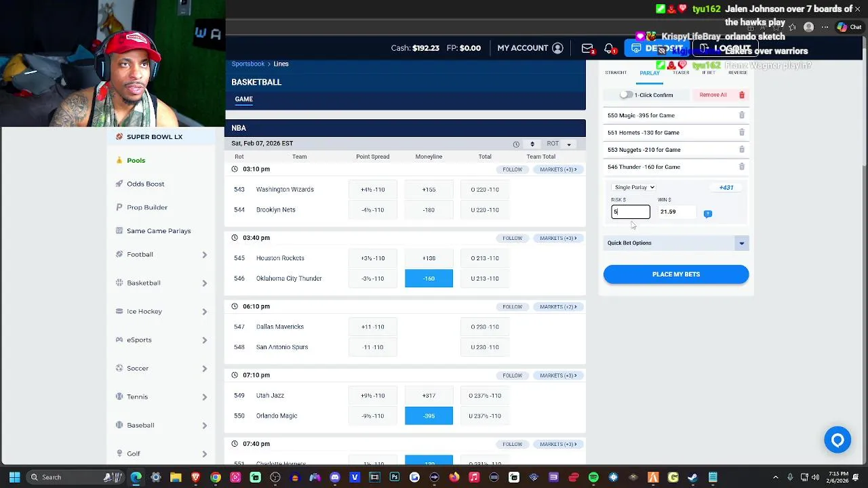Open the notifications bell icon

tap(609, 48)
